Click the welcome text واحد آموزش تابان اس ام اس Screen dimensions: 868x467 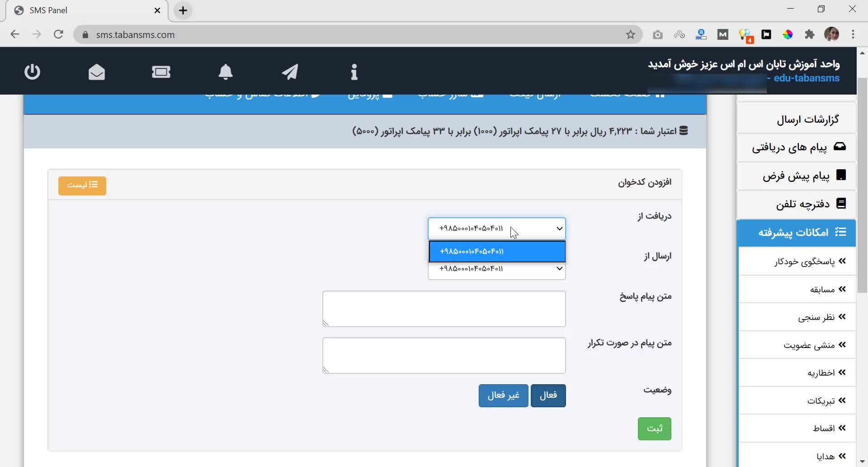tap(744, 65)
